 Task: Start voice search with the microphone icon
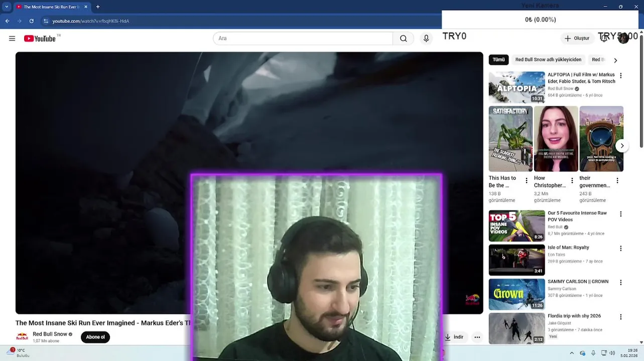[426, 39]
